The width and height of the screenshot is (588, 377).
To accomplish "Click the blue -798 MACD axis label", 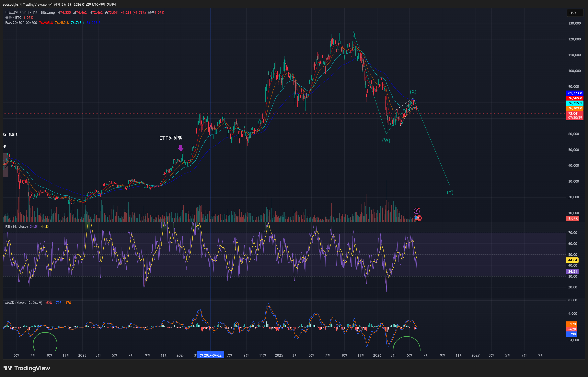I will (572, 334).
